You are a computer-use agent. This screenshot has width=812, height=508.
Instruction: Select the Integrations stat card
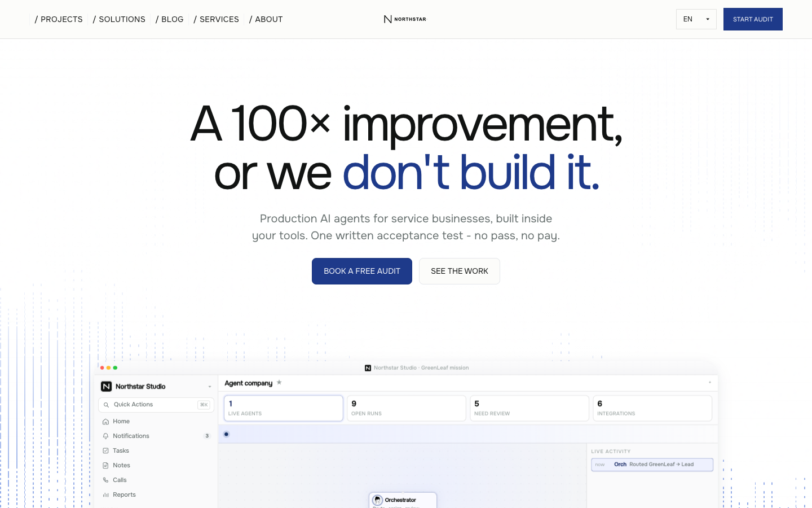[652, 408]
